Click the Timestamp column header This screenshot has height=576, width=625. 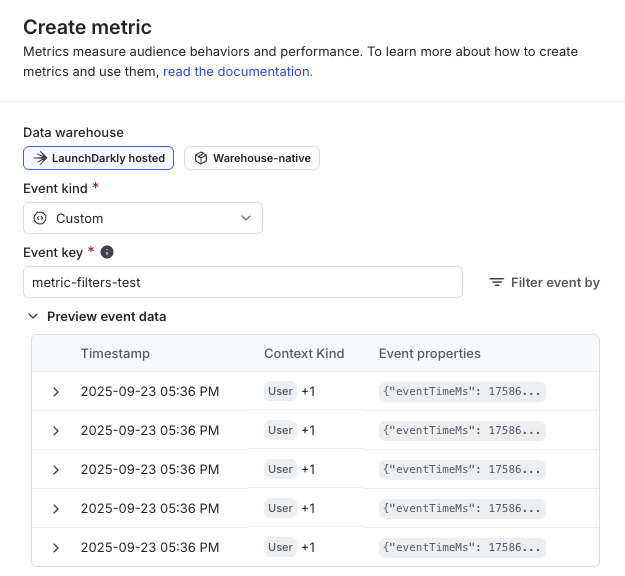click(x=115, y=354)
